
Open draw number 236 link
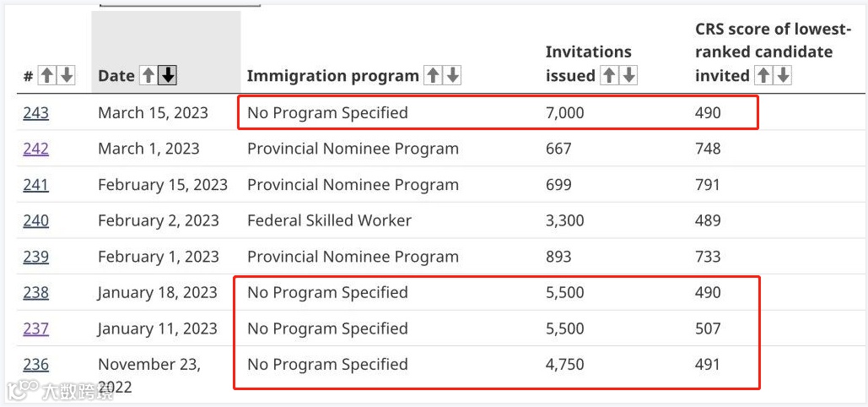(x=35, y=365)
